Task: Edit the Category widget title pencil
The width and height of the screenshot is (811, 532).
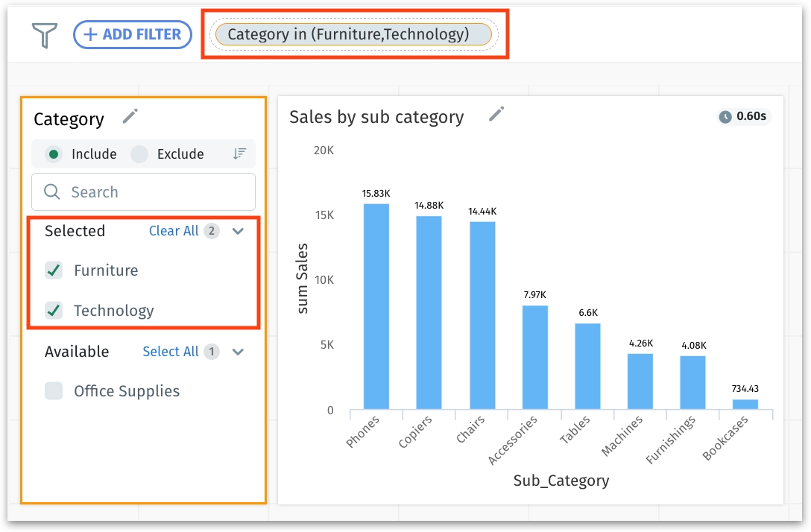Action: 130,116
